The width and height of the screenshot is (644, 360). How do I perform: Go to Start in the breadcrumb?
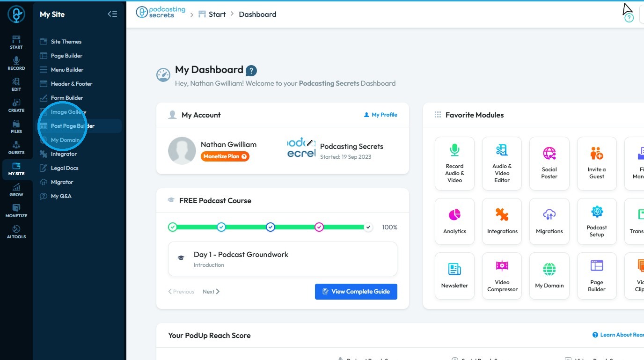click(x=212, y=14)
